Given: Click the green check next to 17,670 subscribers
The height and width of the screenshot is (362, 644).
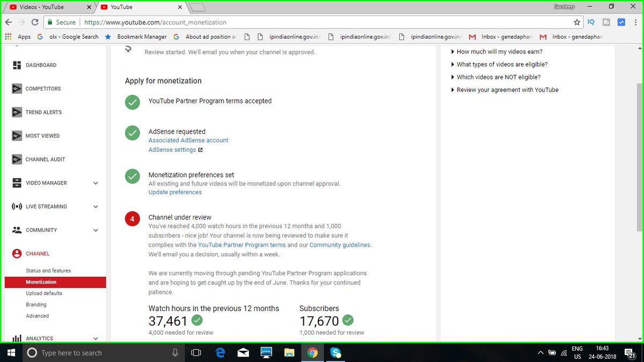Looking at the screenshot, I should pyautogui.click(x=348, y=321).
